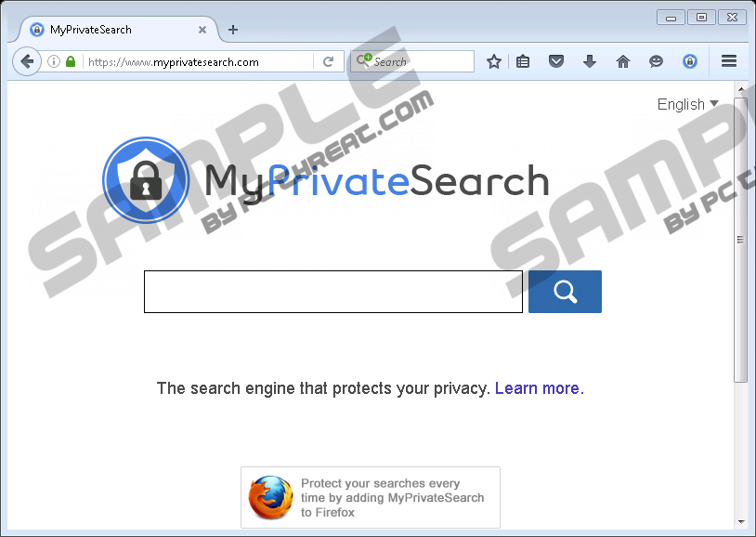Go to home page with the house icon
756x537 pixels.
623,61
